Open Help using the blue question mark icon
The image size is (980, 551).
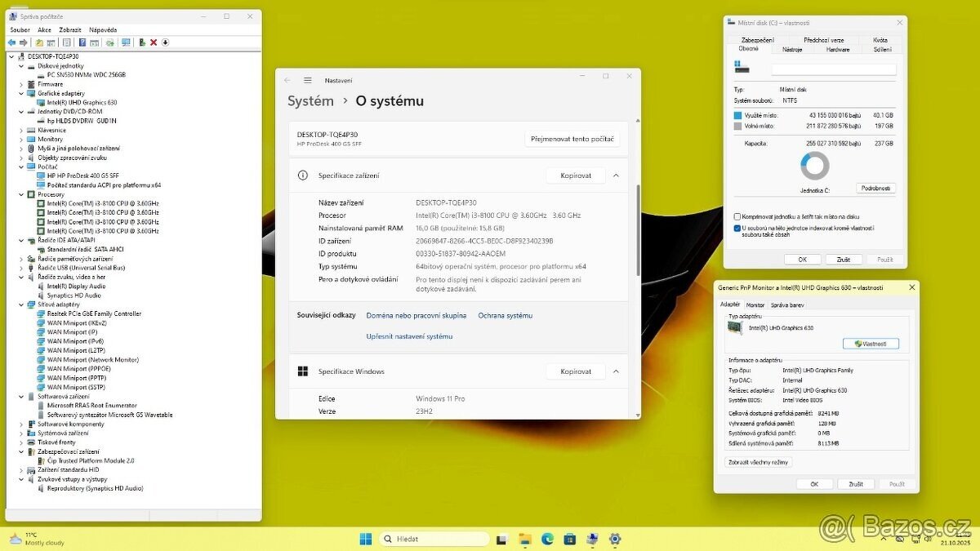82,42
